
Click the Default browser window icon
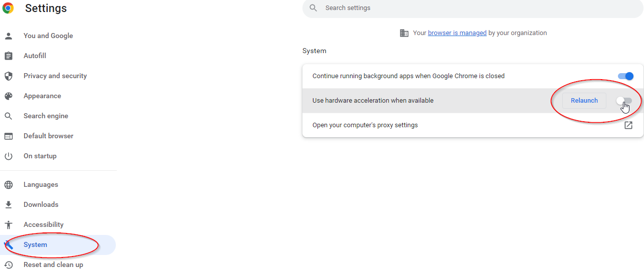pos(9,136)
